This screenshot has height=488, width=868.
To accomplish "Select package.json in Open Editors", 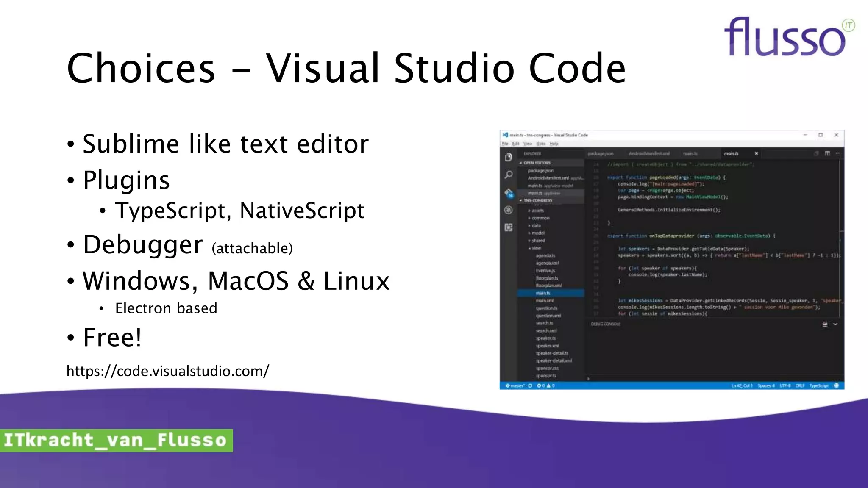I will [540, 171].
